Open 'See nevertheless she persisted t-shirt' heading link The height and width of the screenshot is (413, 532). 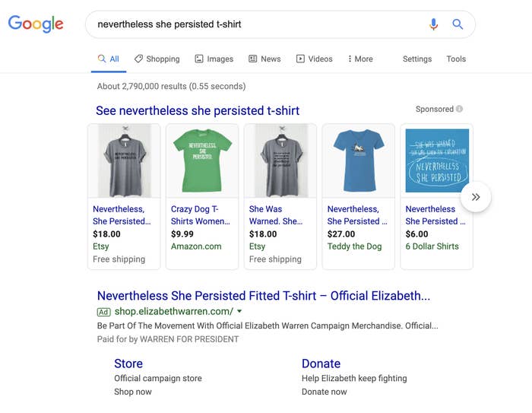click(198, 111)
